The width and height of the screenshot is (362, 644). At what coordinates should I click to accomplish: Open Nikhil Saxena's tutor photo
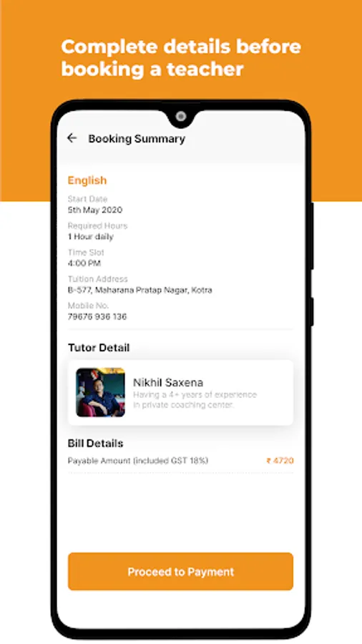click(x=101, y=392)
